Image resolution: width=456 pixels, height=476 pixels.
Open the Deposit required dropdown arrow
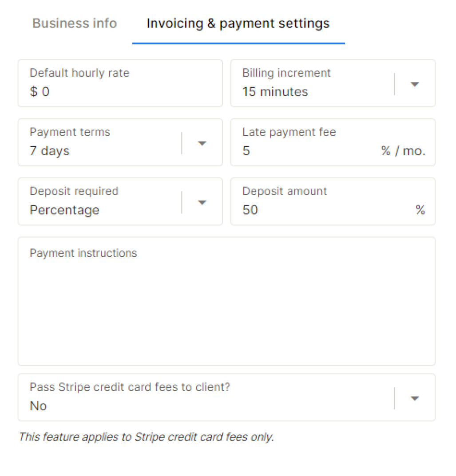click(x=202, y=202)
